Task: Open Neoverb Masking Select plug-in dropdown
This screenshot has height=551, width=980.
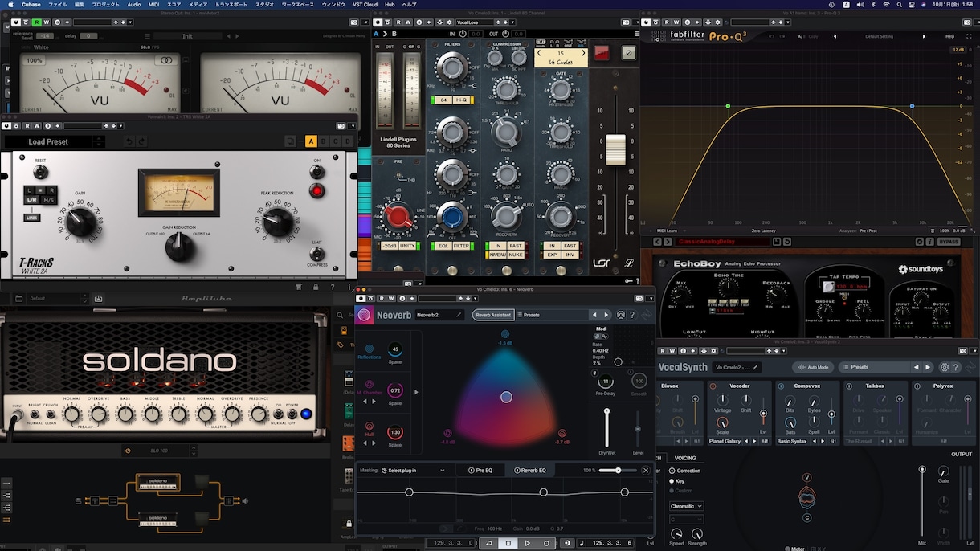Action: pos(413,470)
